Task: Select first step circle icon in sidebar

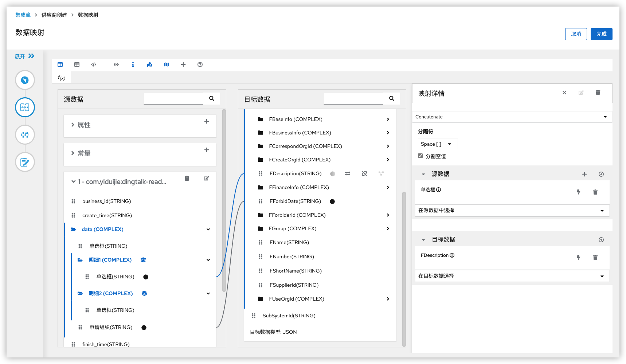Action: [x=25, y=80]
